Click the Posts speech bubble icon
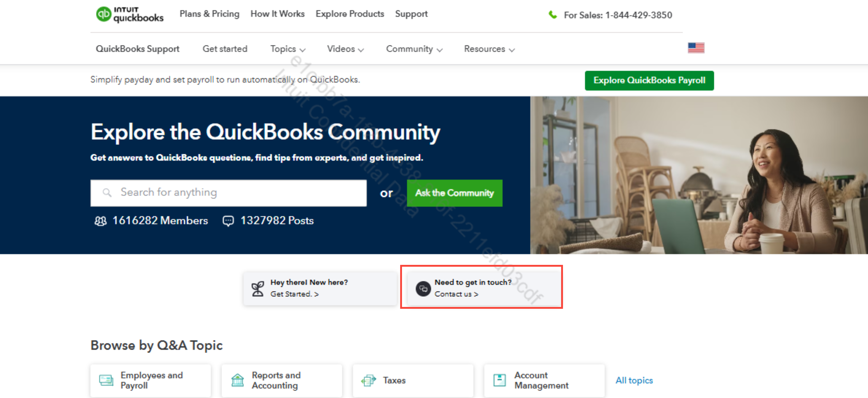Screen dimensions: 868x398 (x=228, y=221)
